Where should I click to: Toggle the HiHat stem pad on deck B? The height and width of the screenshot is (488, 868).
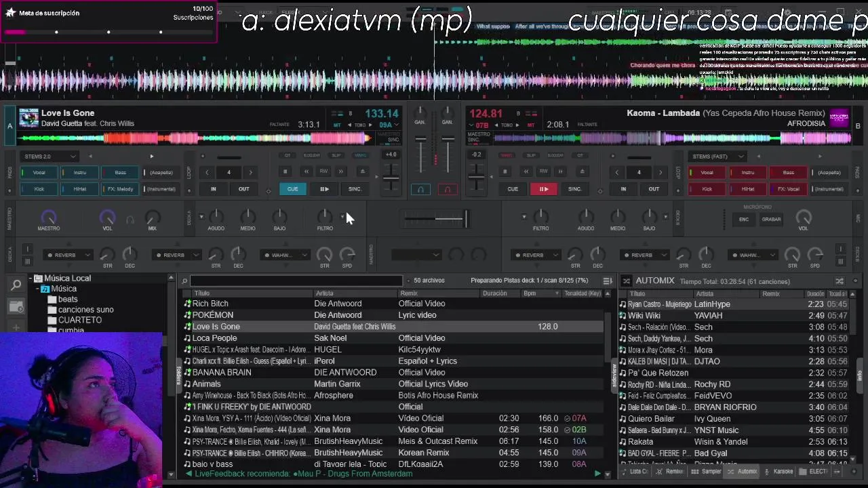[x=748, y=189]
